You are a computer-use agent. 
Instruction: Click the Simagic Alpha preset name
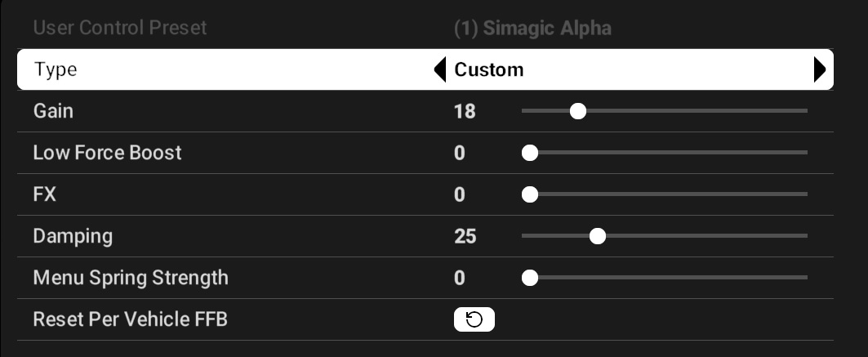coord(532,29)
